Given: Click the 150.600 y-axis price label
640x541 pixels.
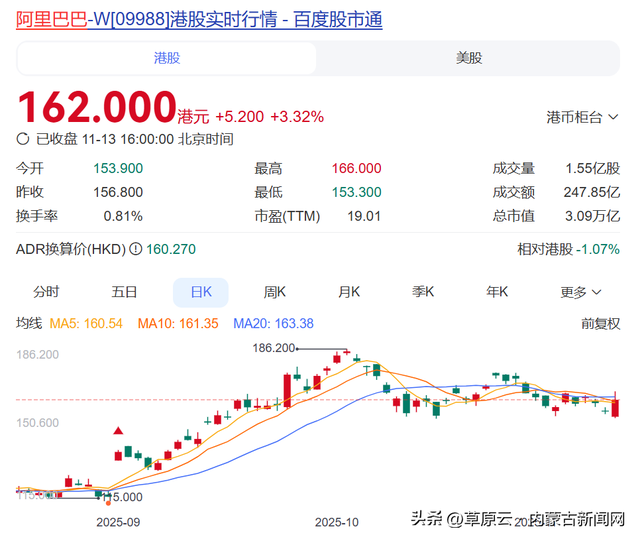Looking at the screenshot, I should coord(38,423).
